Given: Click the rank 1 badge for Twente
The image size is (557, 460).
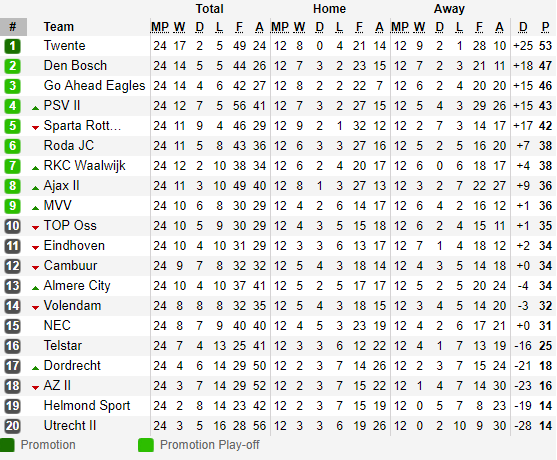Looking at the screenshot, I should (12, 46).
